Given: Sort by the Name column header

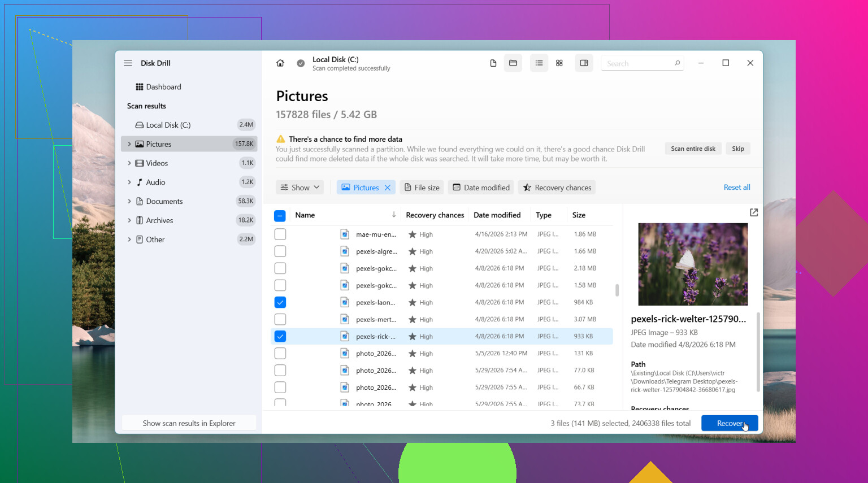Looking at the screenshot, I should 305,215.
